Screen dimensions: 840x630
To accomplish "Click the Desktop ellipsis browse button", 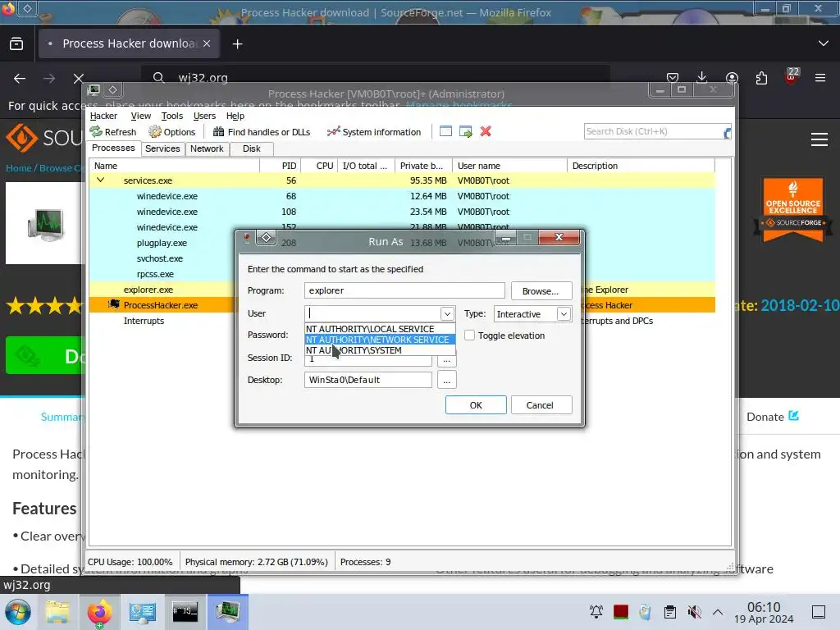I will tap(447, 380).
